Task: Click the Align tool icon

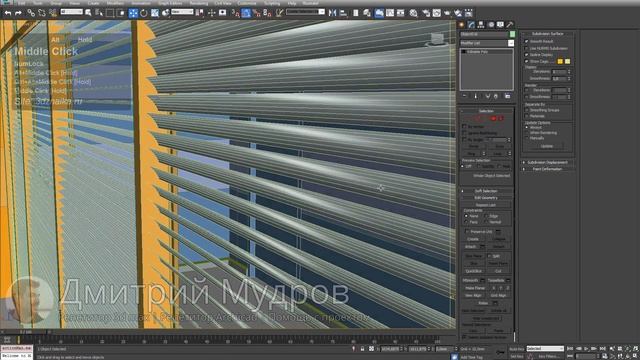Action: pyautogui.click(x=343, y=13)
